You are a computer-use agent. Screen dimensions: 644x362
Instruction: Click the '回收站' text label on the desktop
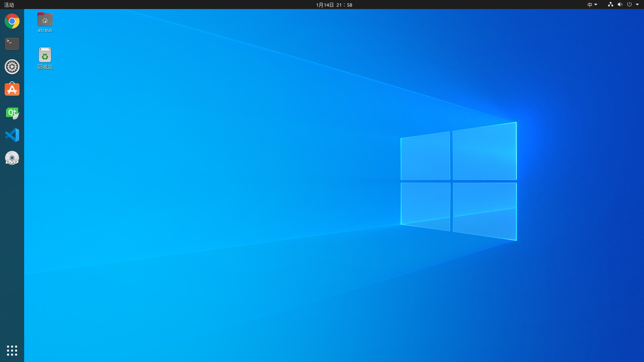pos(45,67)
